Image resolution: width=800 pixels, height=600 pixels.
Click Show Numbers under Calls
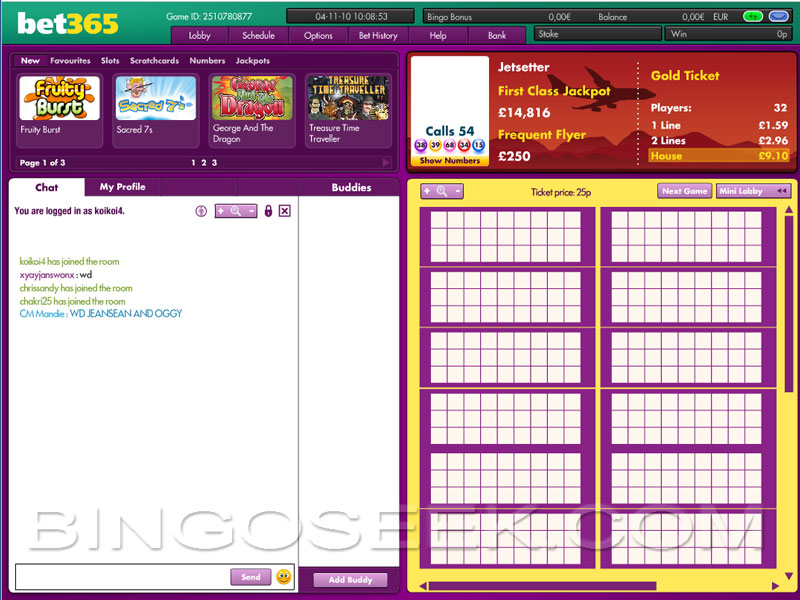pyautogui.click(x=449, y=160)
